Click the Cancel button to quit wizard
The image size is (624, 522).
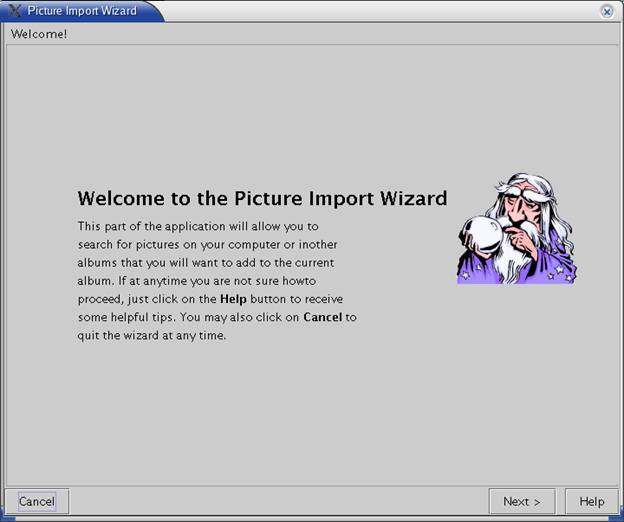[37, 501]
